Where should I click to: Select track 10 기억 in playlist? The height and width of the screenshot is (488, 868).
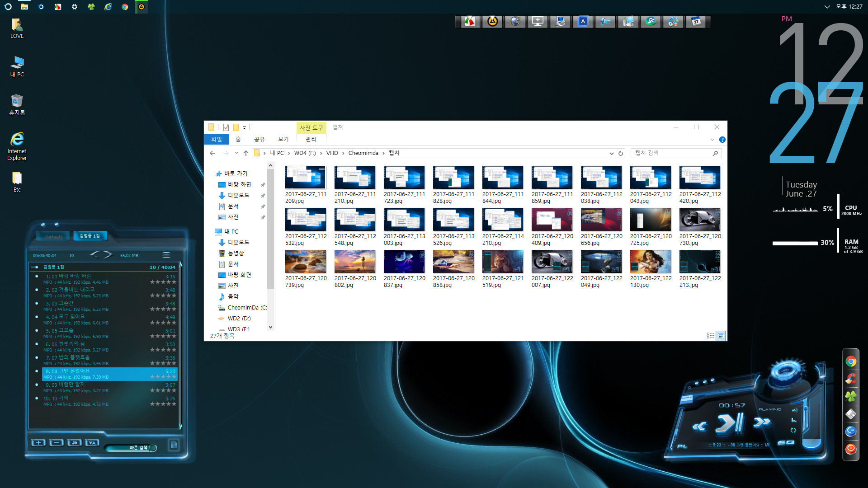pyautogui.click(x=109, y=401)
